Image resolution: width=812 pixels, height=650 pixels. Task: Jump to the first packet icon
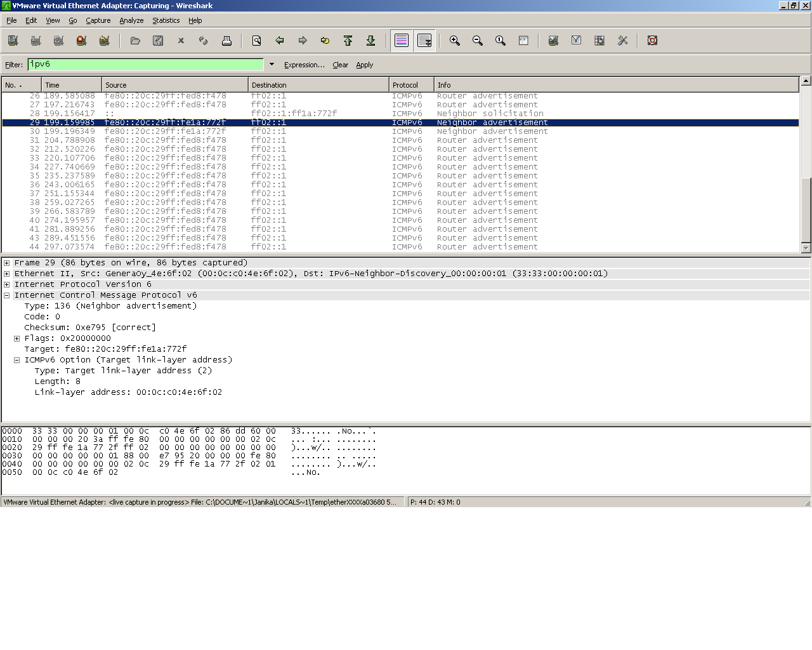[348, 41]
